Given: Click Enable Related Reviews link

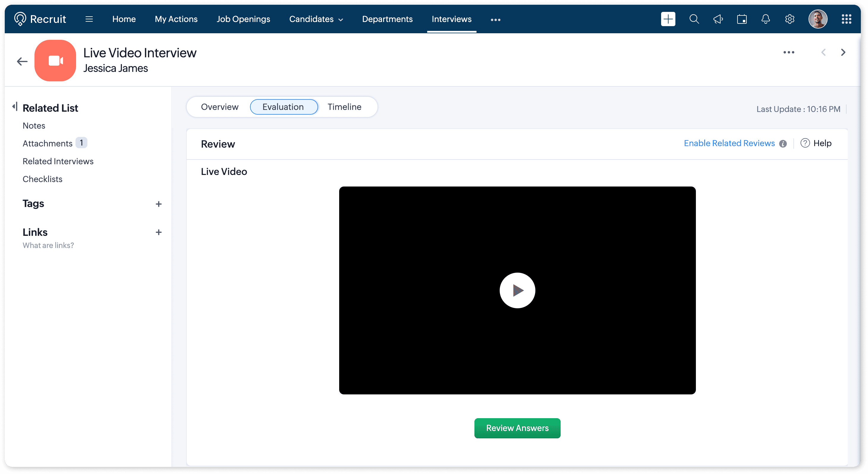Looking at the screenshot, I should tap(729, 143).
